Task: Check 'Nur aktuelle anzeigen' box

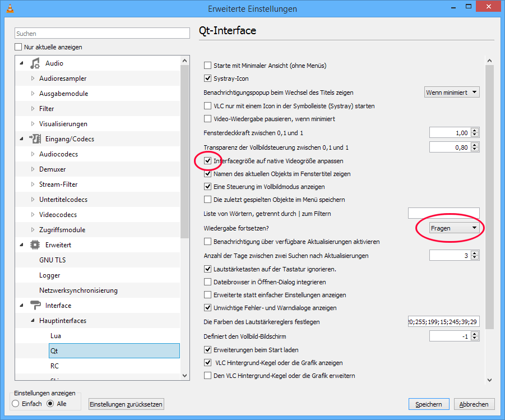Action: pos(18,47)
